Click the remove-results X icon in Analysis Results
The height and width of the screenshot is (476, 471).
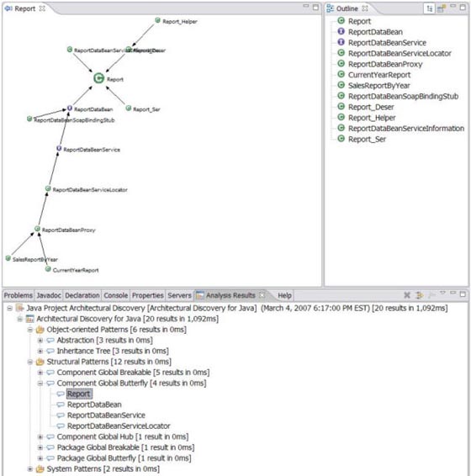click(407, 295)
